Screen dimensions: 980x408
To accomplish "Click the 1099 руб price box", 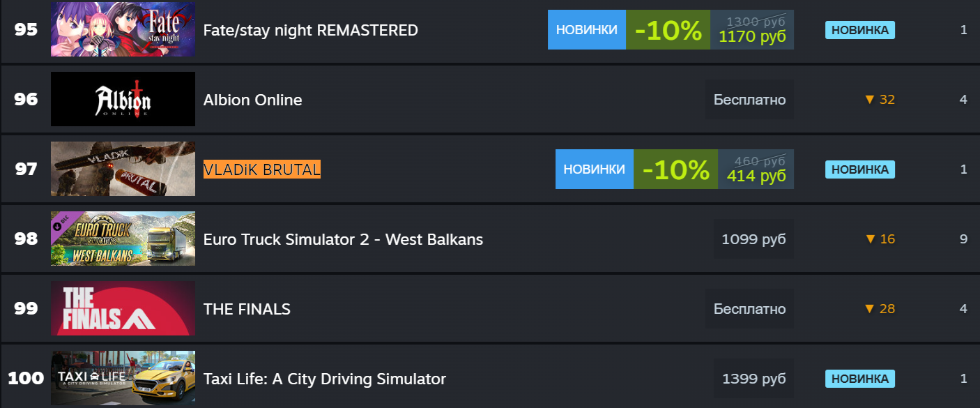I will click(753, 239).
